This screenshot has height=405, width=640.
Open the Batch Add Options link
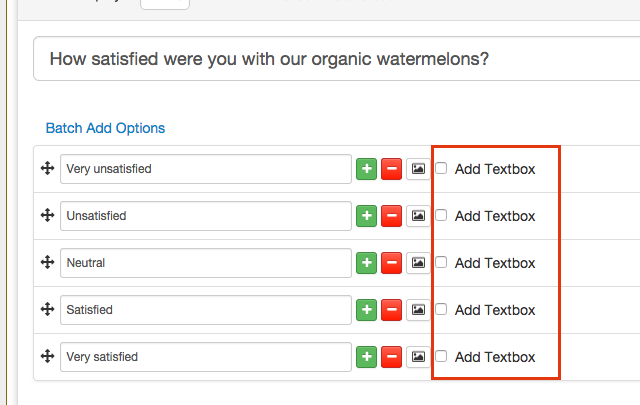pos(105,128)
